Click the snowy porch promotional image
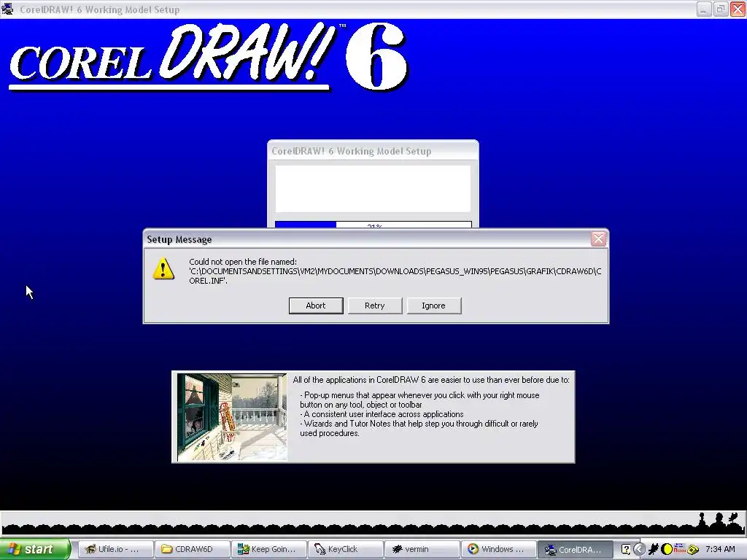Image resolution: width=747 pixels, height=560 pixels. (232, 417)
